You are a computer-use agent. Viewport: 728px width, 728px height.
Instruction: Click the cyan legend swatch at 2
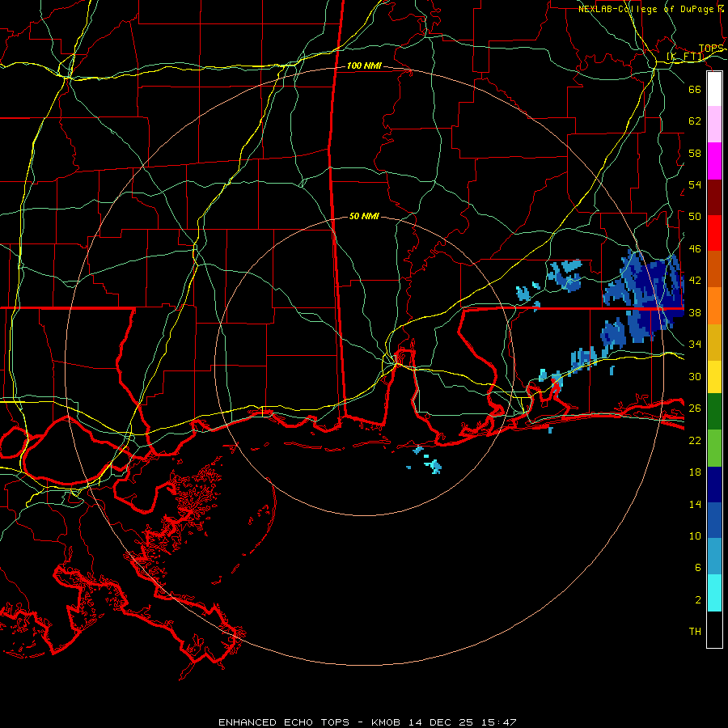point(714,593)
